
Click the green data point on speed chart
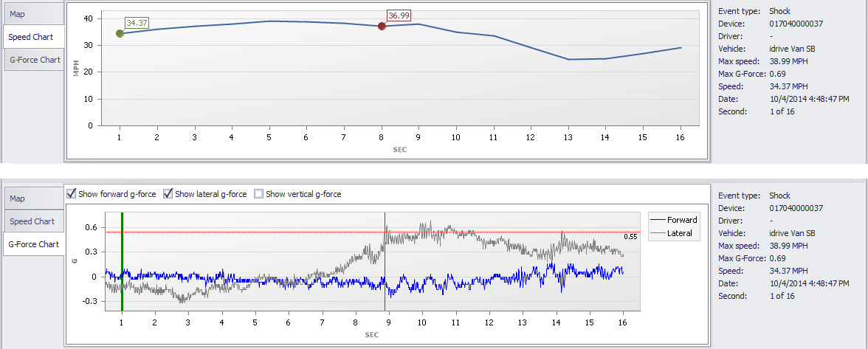click(x=120, y=33)
